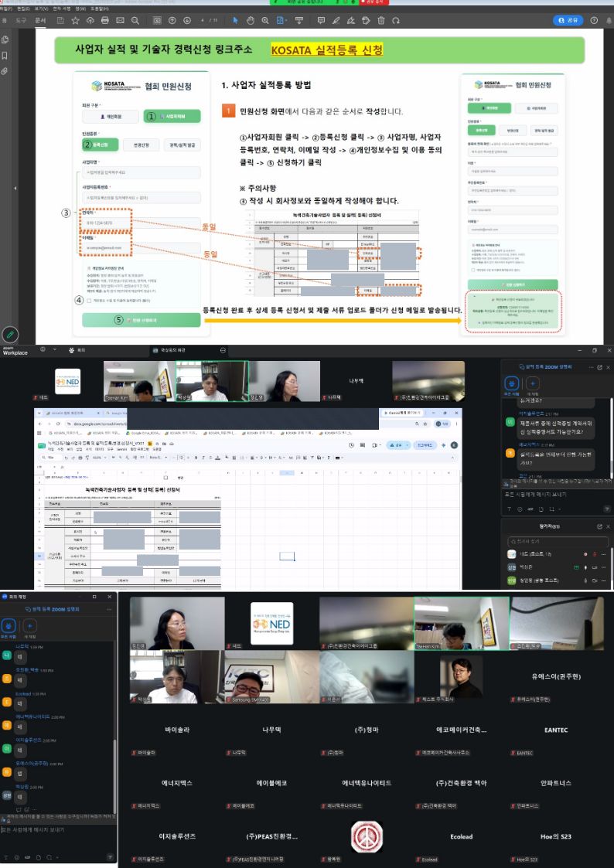Click 개인회원 button in left PDF form
Viewport: 614px width, 868px height.
[x=111, y=117]
